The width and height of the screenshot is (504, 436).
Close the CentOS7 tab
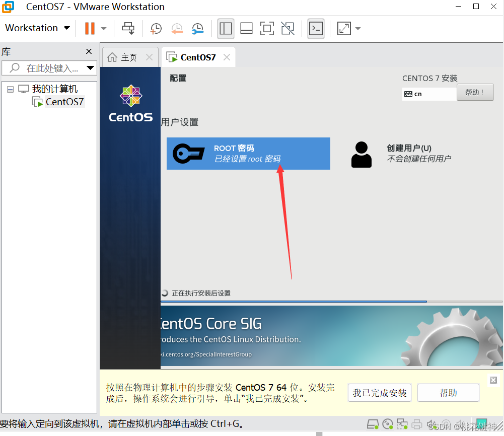[x=227, y=57]
